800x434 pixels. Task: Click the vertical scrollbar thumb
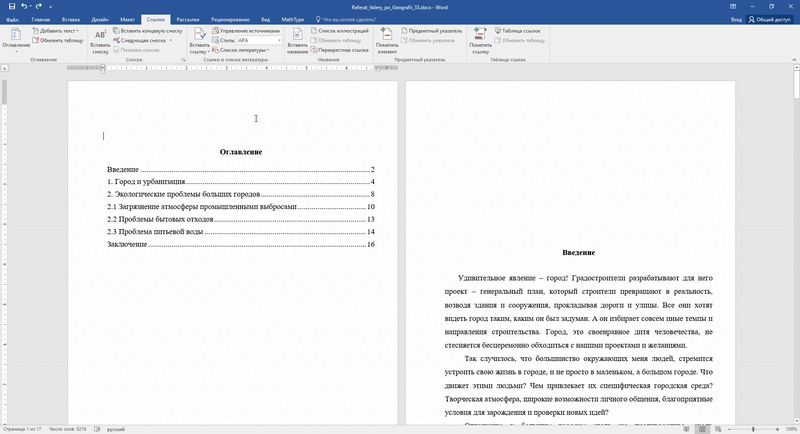tap(796, 86)
